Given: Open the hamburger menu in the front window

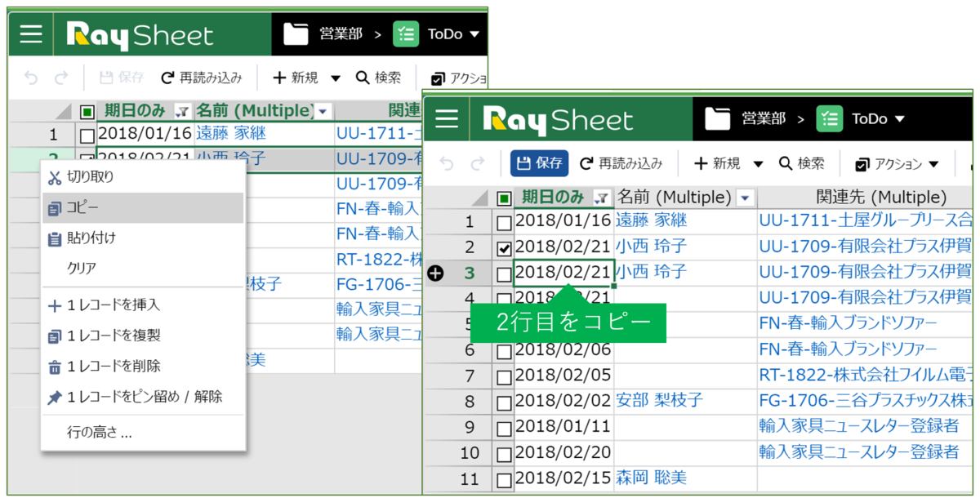Looking at the screenshot, I should tap(447, 119).
